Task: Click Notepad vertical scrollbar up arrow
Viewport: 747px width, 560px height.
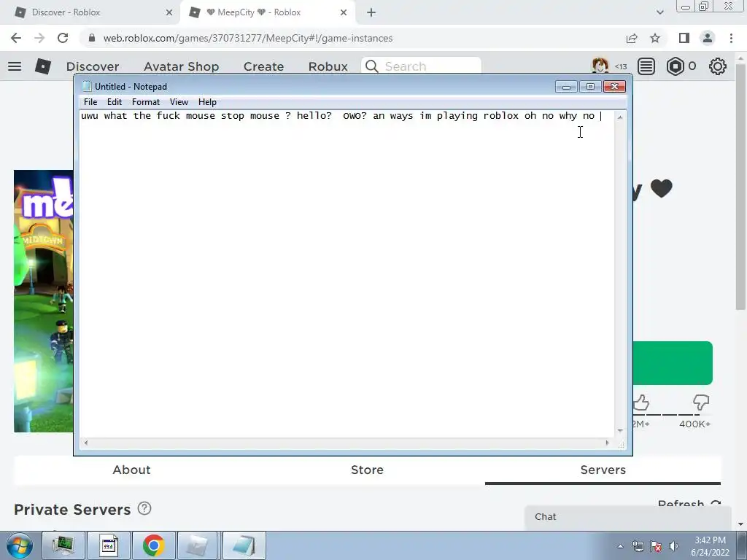Action: coord(620,117)
